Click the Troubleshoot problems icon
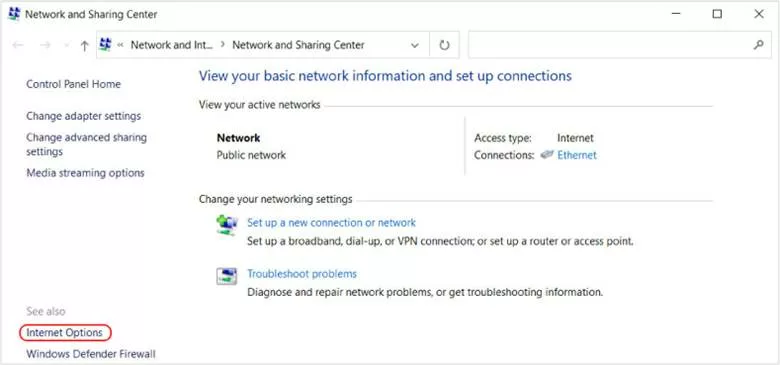Viewport: 780px width, 365px height. pyautogui.click(x=226, y=275)
